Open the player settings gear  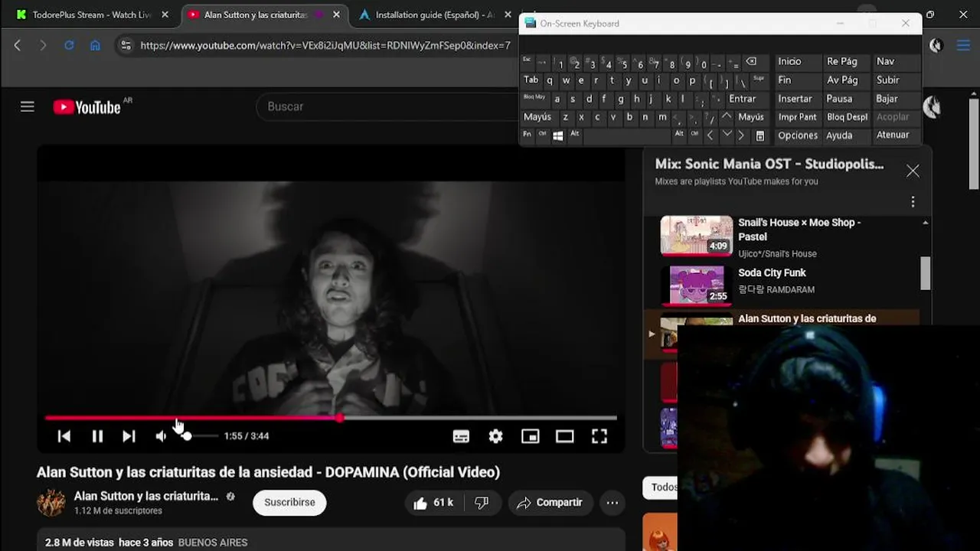tap(496, 436)
